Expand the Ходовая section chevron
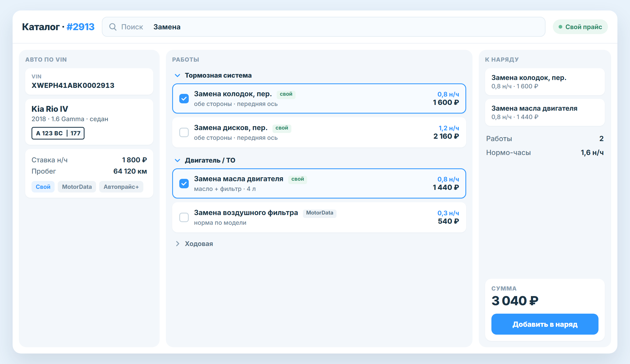The image size is (630, 364). point(177,244)
